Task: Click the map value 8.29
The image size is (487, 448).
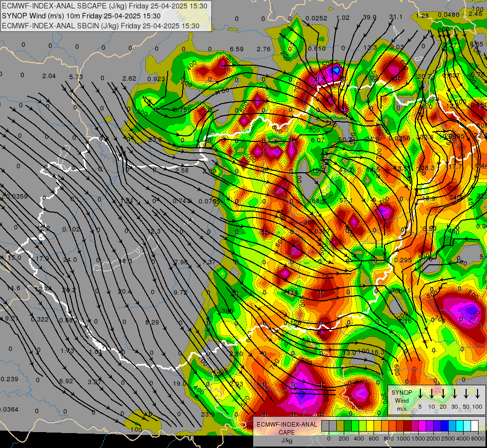Action: click(x=152, y=323)
